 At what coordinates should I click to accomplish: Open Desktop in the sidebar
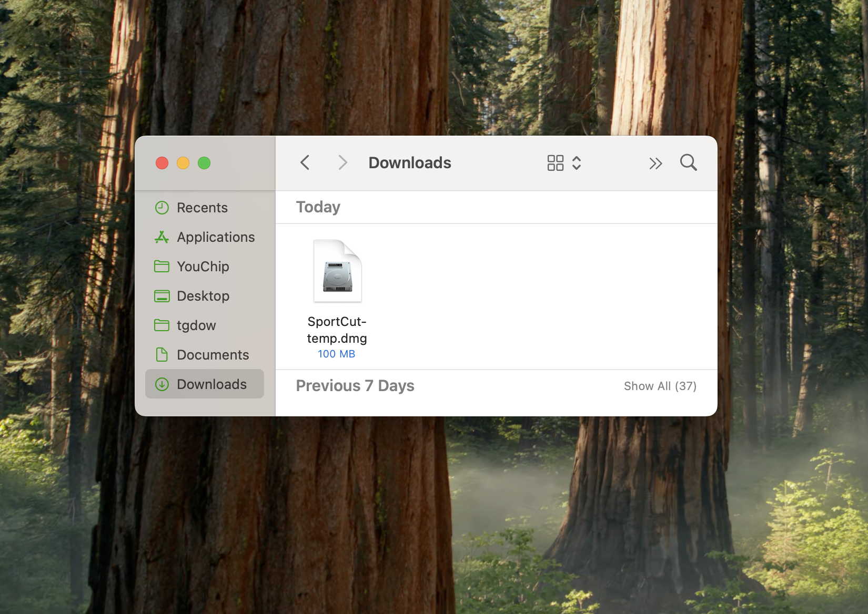[x=205, y=296]
